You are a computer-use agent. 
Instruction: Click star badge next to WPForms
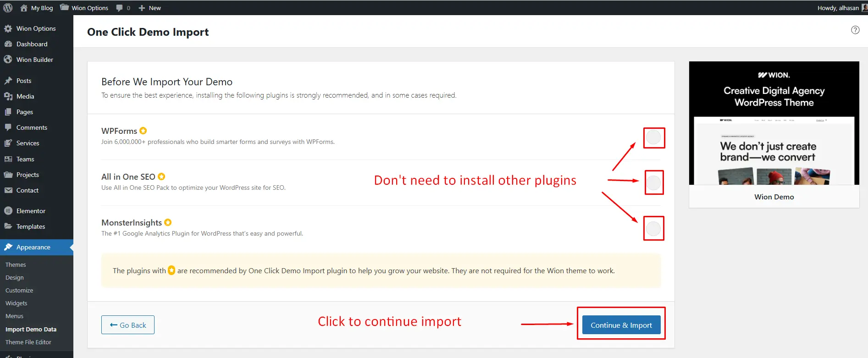click(x=143, y=131)
